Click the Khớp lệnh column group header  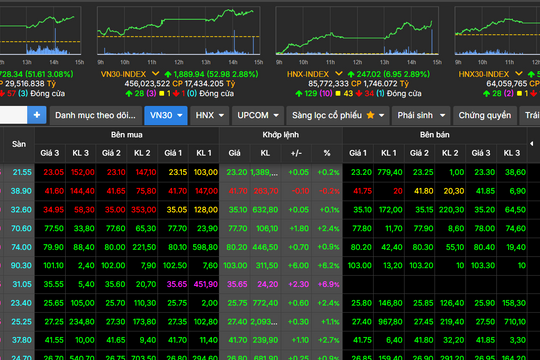pyautogui.click(x=281, y=135)
